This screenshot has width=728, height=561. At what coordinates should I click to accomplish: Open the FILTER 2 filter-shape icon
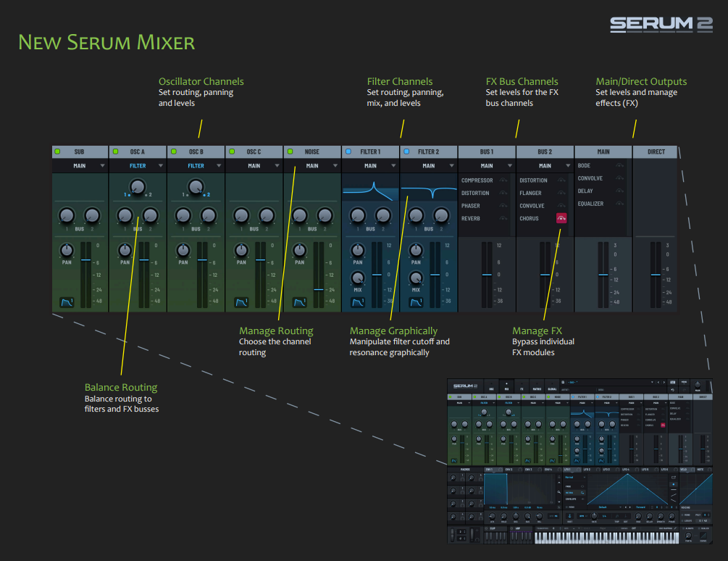pos(416,302)
